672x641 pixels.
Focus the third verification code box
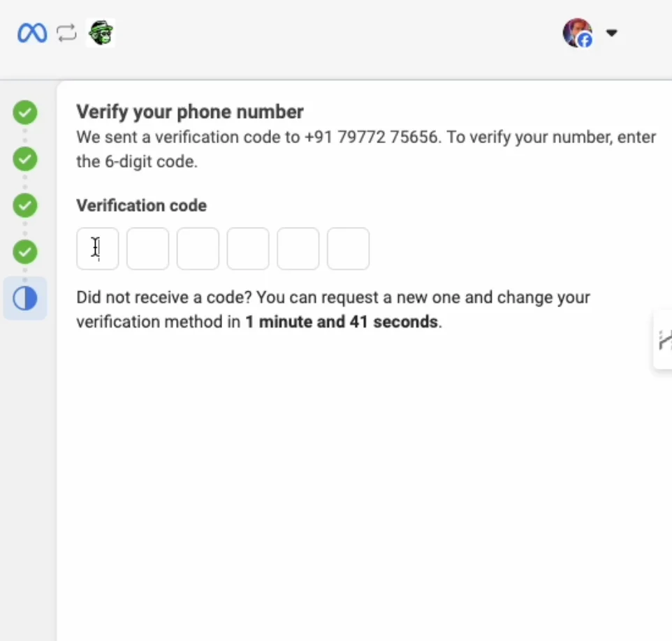[x=198, y=249]
